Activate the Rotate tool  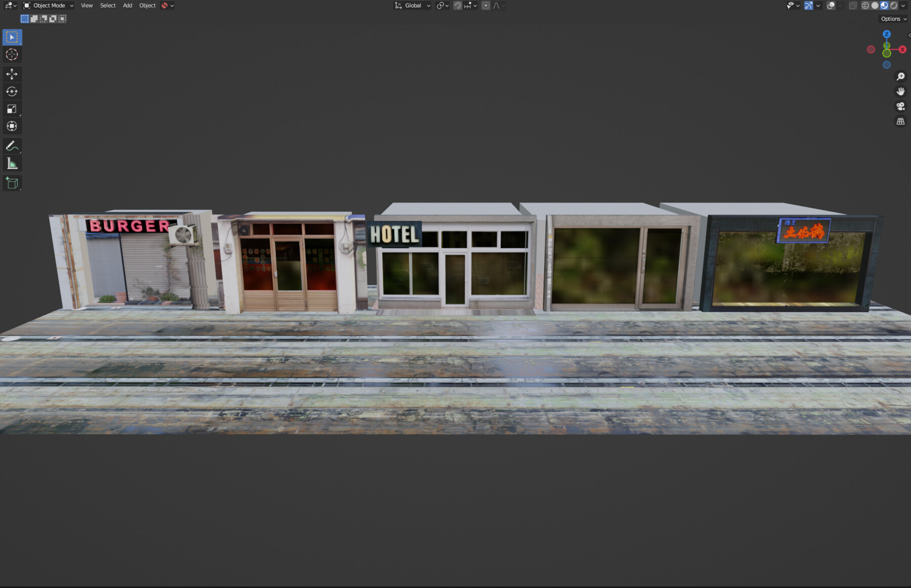click(x=12, y=92)
